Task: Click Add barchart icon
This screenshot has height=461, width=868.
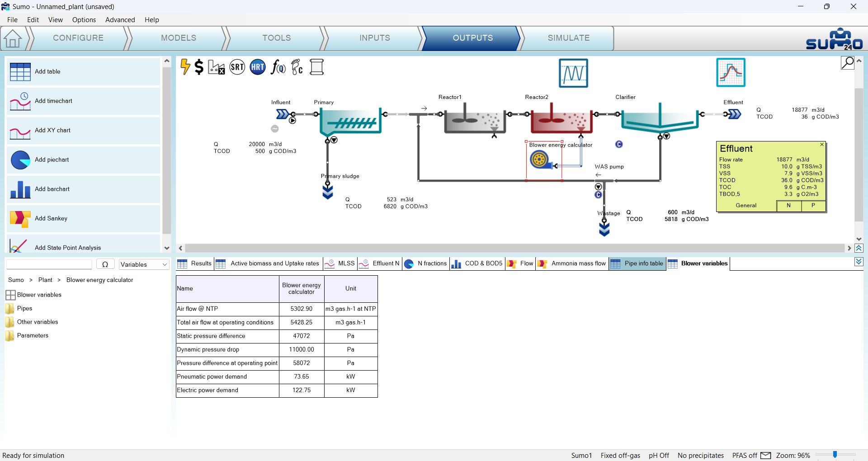Action: [x=20, y=189]
